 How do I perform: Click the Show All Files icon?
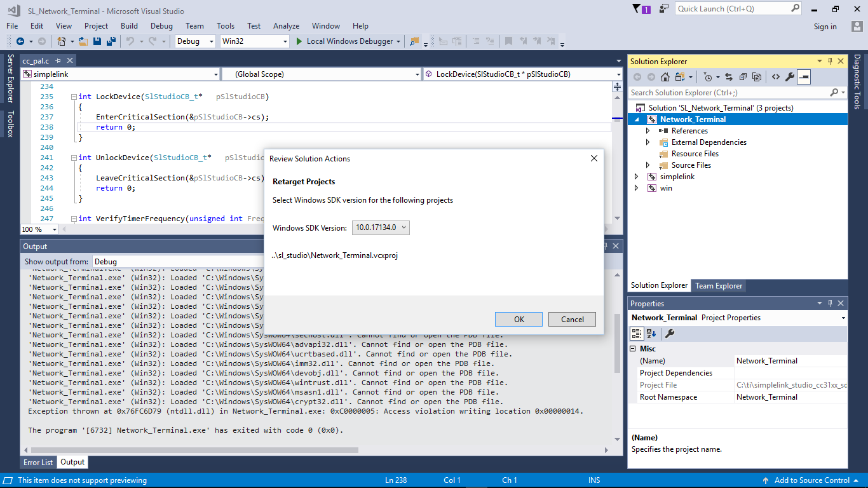[x=756, y=77]
